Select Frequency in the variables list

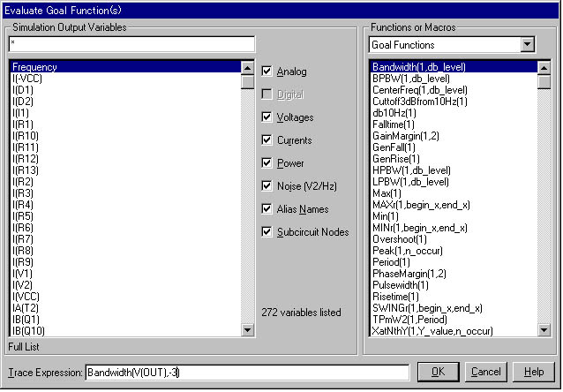point(35,66)
